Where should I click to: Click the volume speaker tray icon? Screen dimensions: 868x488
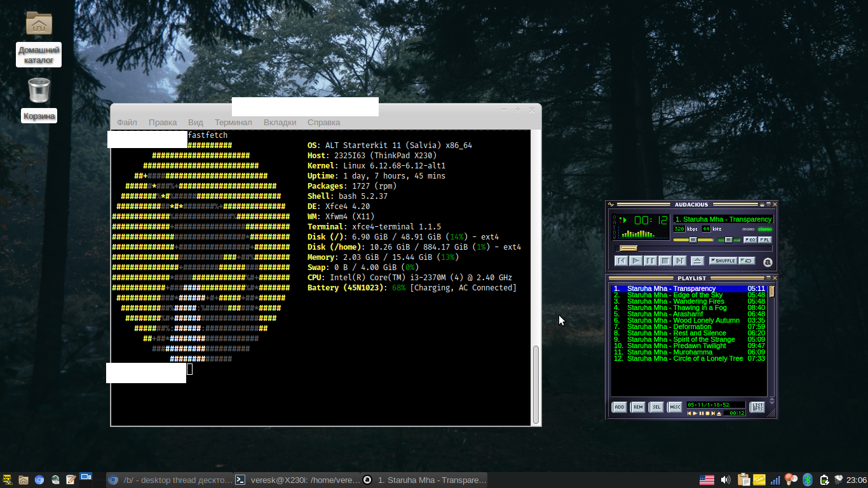[725, 480]
